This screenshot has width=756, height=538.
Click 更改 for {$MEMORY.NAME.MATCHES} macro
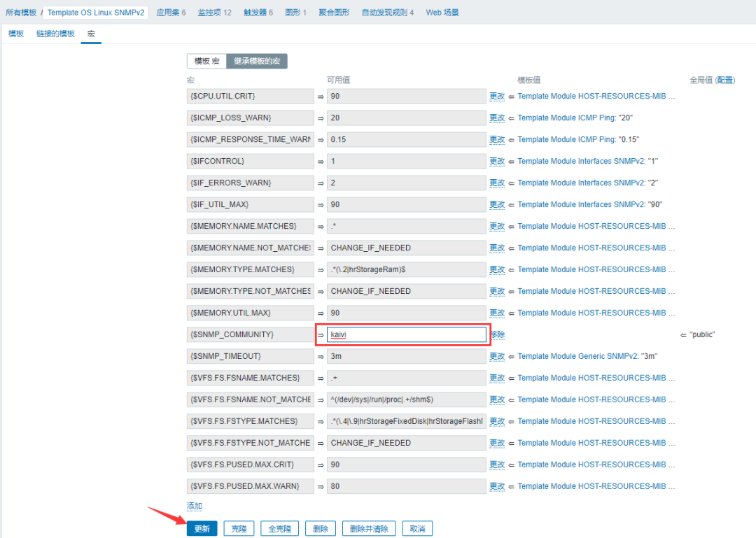pyautogui.click(x=497, y=227)
